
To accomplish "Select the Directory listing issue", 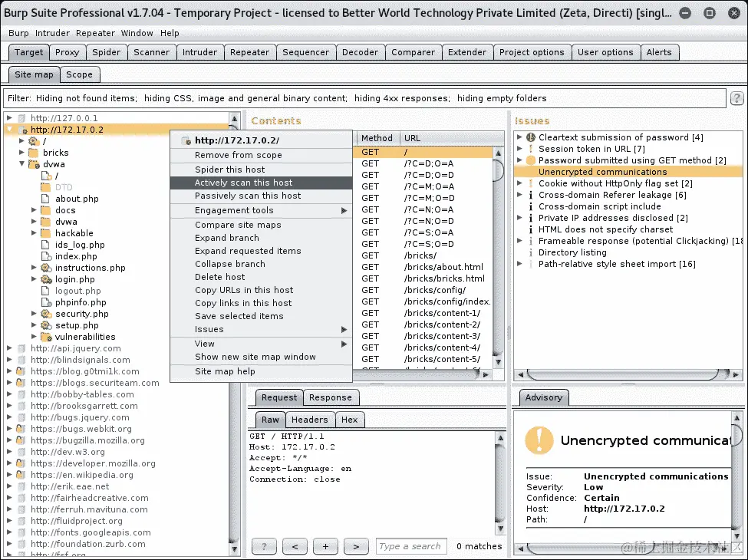I will pyautogui.click(x=572, y=252).
